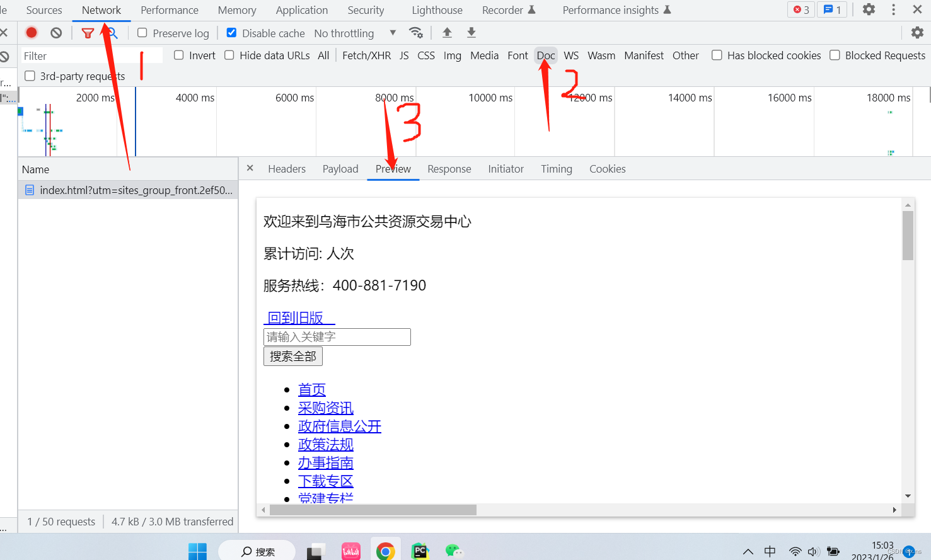The image size is (931, 560).
Task: Open the 3 errors console counter
Action: (x=801, y=9)
